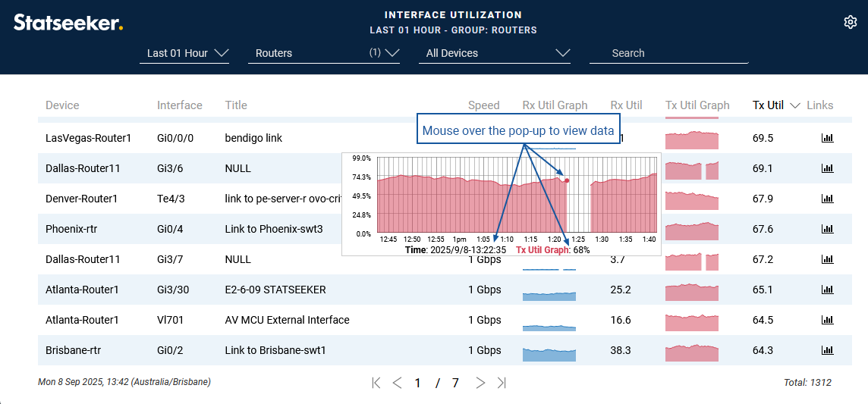
Task: Click links chart icon for Denver-Router1 row
Action: [x=827, y=199]
